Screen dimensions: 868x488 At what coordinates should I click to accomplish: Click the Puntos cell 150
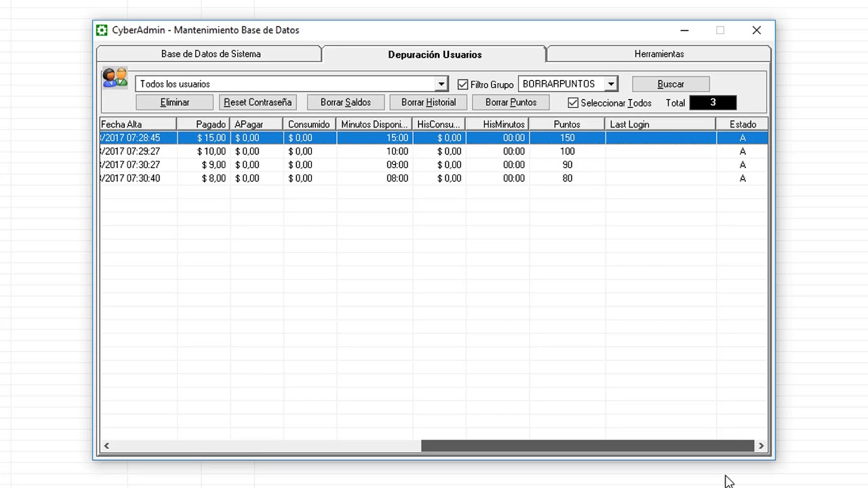click(567, 138)
